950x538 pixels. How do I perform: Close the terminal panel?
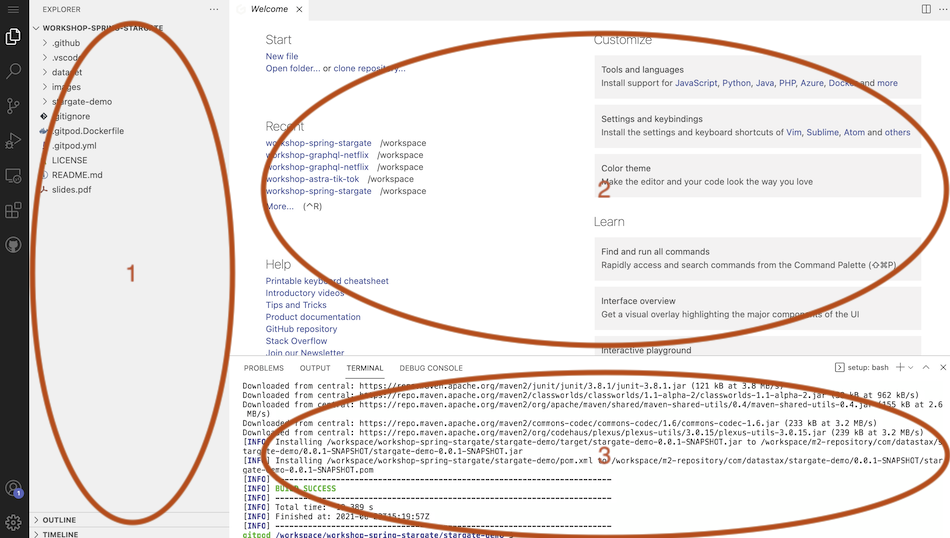(943, 367)
